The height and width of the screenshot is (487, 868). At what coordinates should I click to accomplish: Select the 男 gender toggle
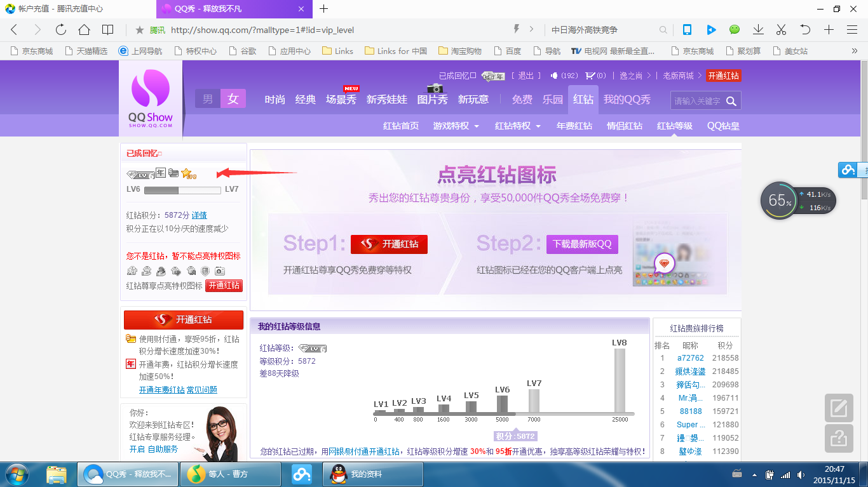[208, 98]
